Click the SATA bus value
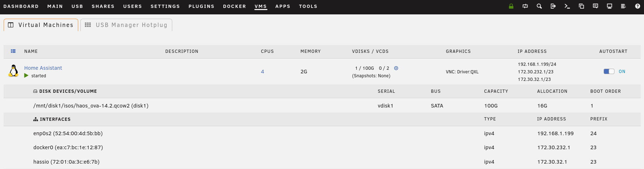 click(x=437, y=106)
